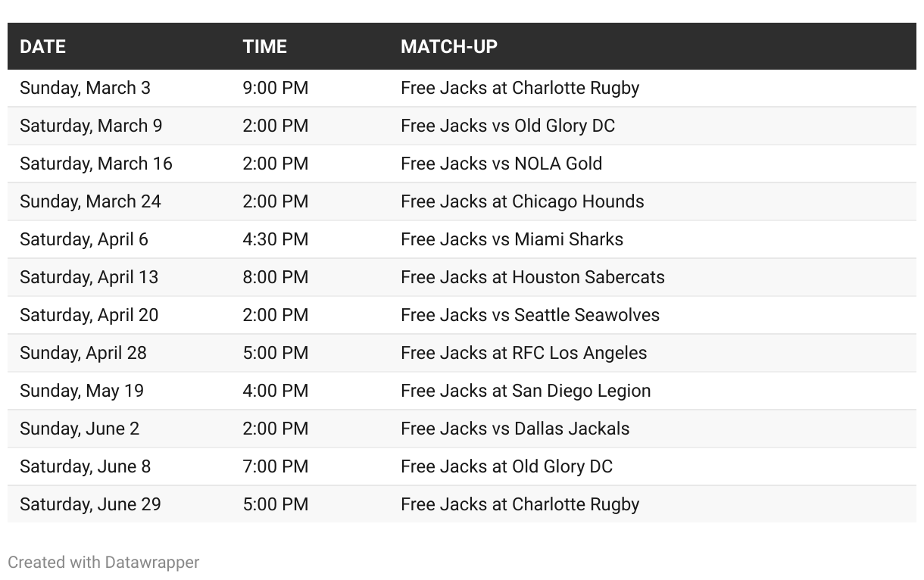Image resolution: width=924 pixels, height=580 pixels.
Task: Select the Sunday, April 28 date
Action: [83, 353]
